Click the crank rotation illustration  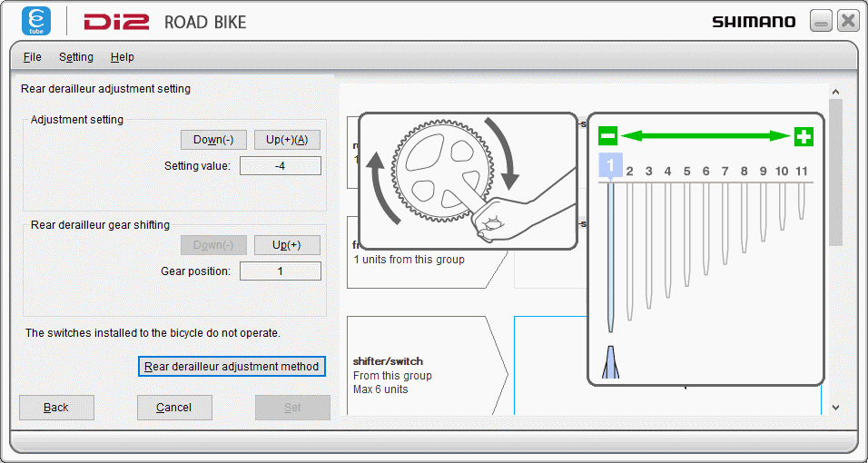[x=468, y=181]
